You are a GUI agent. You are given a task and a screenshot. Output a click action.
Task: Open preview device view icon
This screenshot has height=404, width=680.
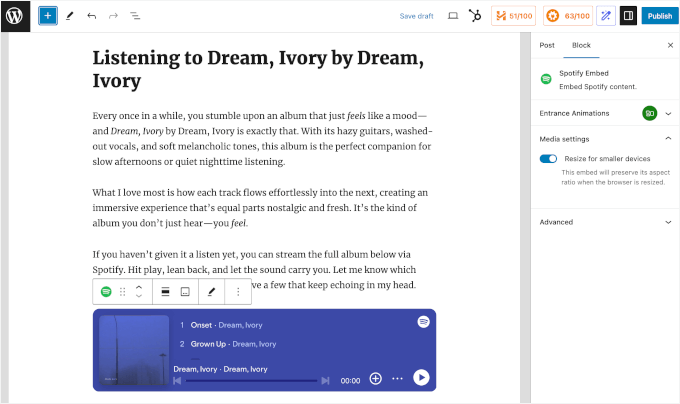(x=453, y=16)
